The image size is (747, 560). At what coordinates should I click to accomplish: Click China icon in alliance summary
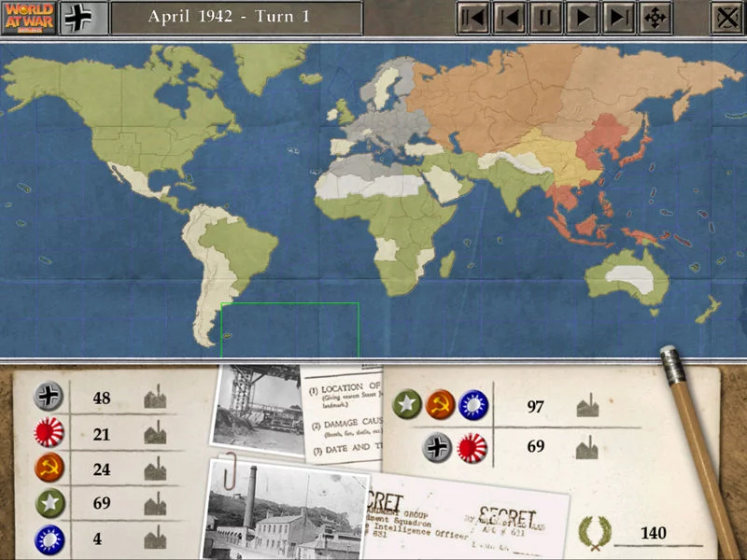[473, 405]
